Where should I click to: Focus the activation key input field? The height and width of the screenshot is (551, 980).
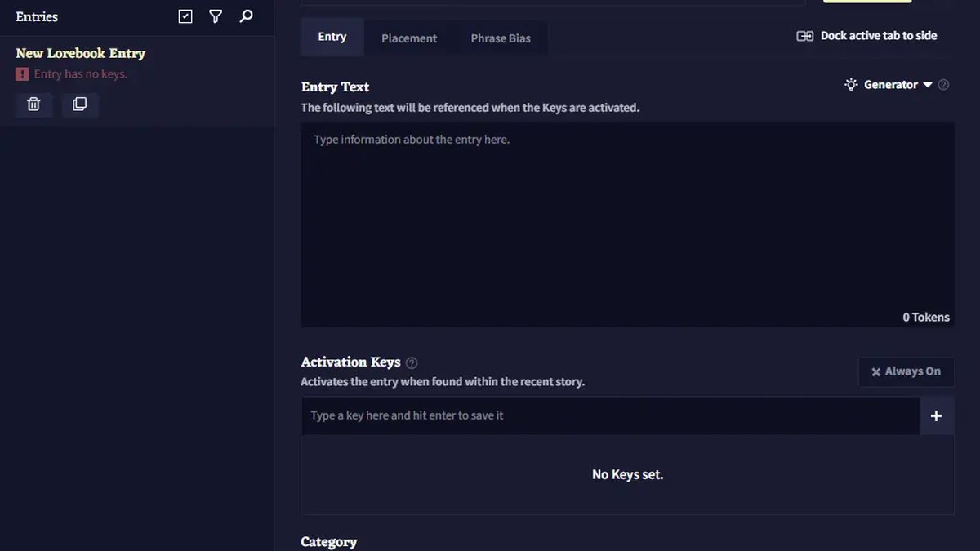[x=610, y=416]
